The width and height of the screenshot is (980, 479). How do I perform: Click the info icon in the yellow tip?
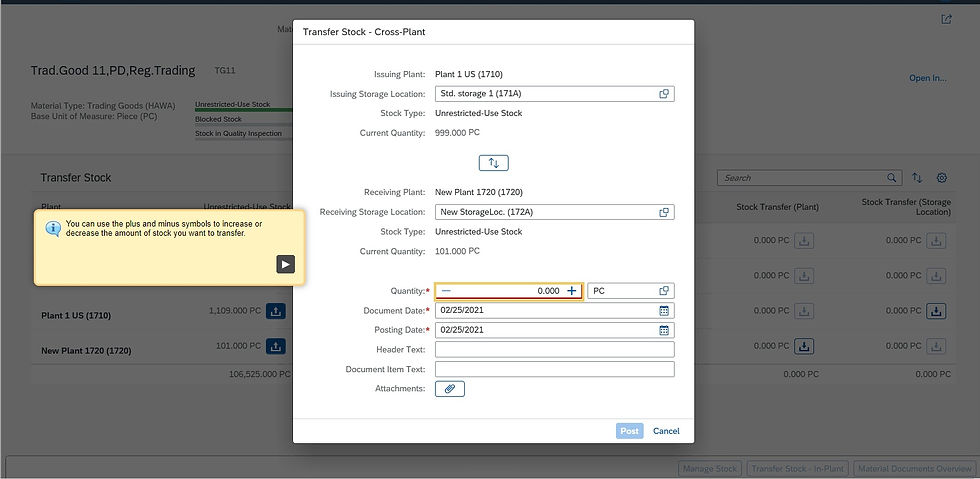click(x=53, y=228)
